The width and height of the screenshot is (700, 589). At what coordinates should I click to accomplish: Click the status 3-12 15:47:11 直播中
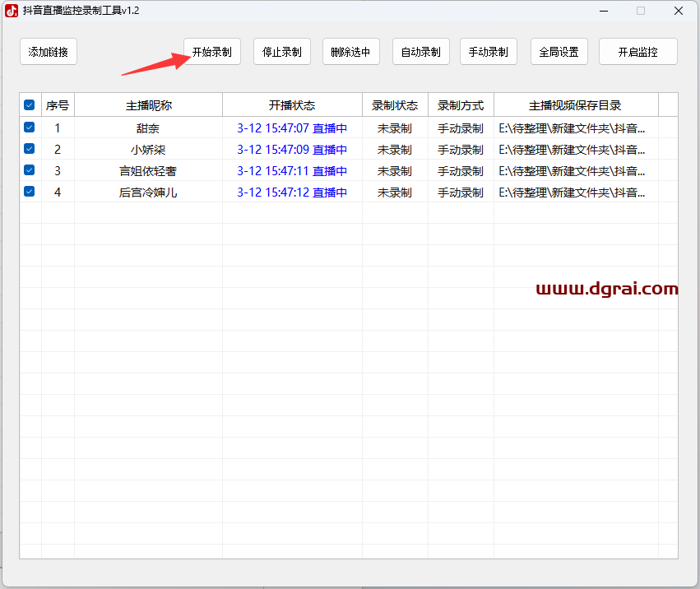tap(292, 171)
